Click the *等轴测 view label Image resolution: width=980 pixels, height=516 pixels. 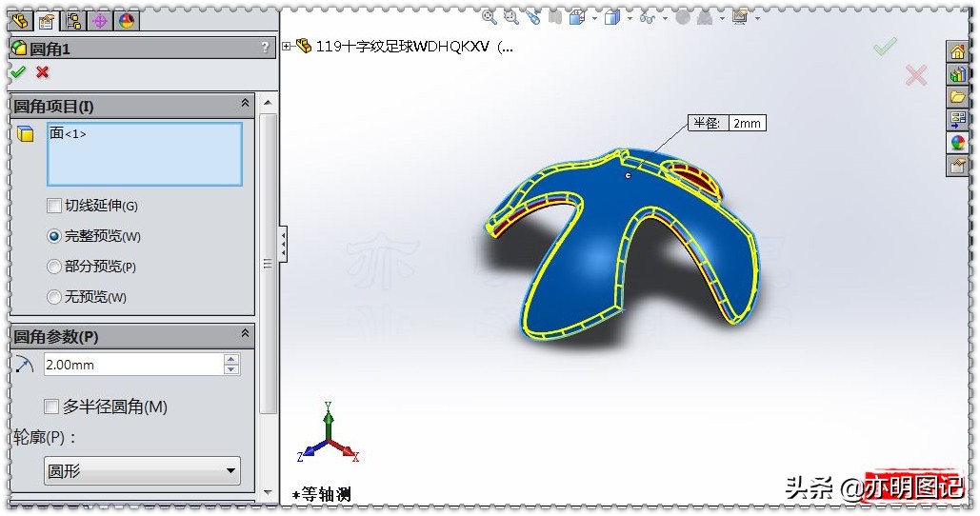tap(321, 494)
